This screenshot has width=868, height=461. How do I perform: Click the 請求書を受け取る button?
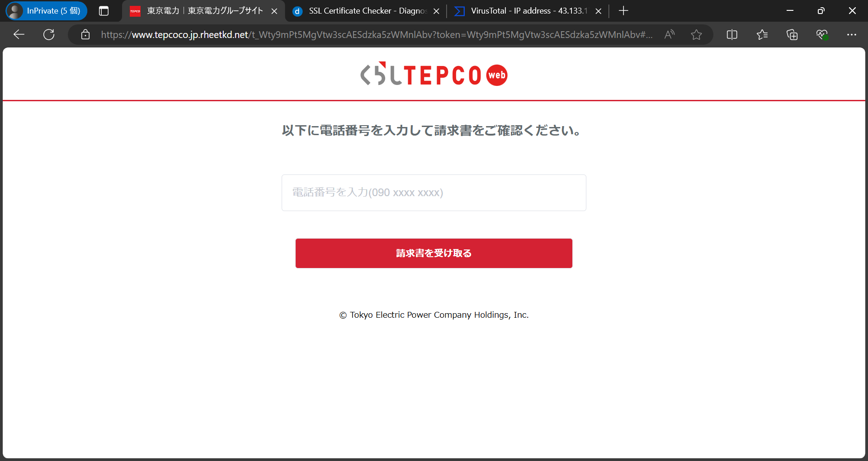click(434, 253)
